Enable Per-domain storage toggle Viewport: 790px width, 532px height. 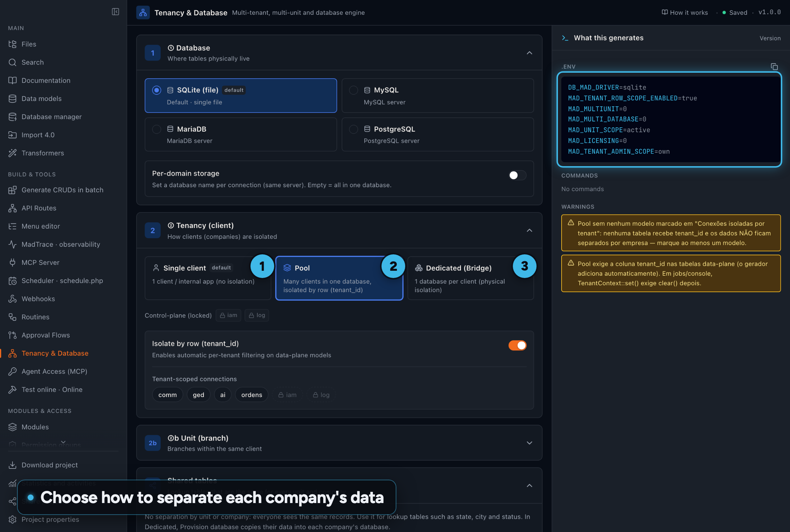(517, 175)
